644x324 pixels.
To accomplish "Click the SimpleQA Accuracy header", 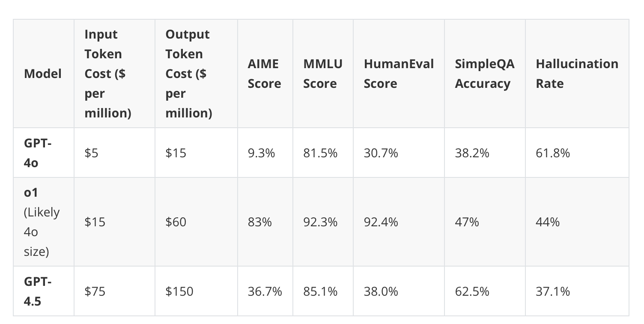I will [x=485, y=74].
